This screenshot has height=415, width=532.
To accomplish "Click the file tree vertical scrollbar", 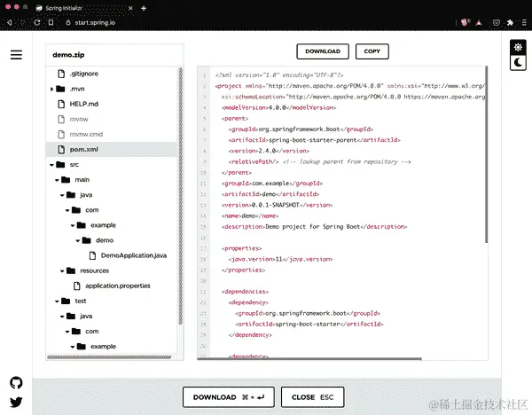I will (x=181, y=196).
